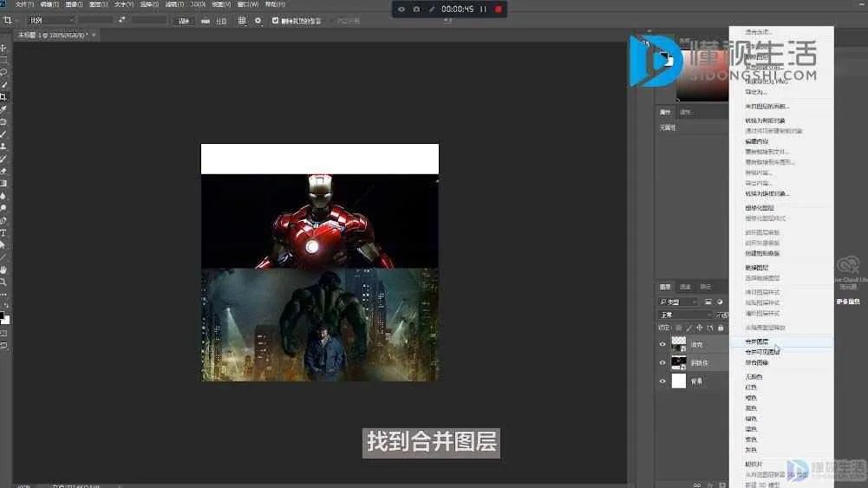The width and height of the screenshot is (868, 488).
Task: Click foreground color swatch
Action: point(2,316)
